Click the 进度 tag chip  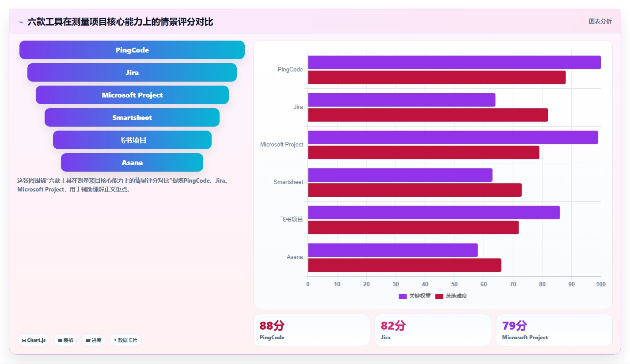pos(93,340)
